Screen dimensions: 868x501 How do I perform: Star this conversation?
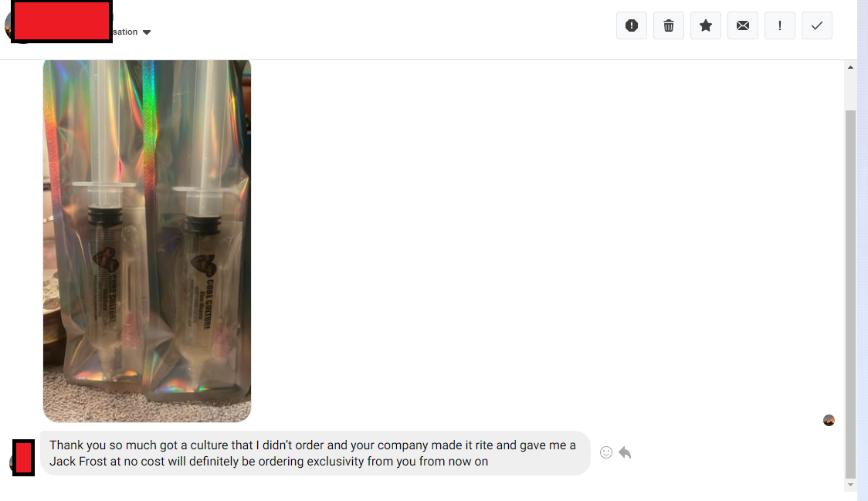click(706, 25)
